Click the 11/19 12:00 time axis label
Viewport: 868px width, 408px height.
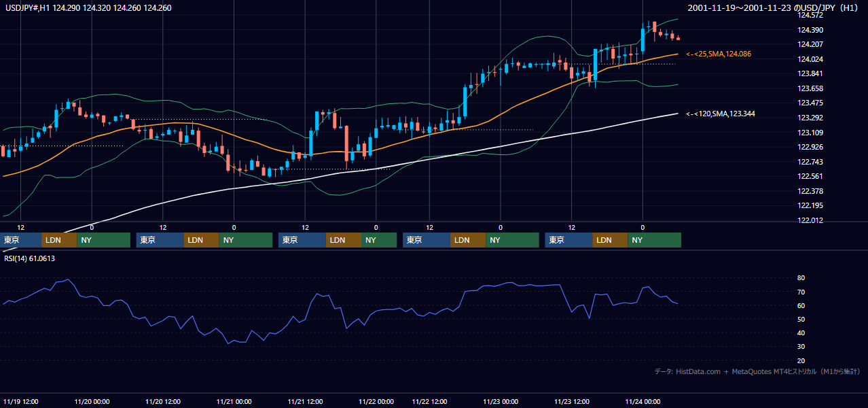[x=21, y=401]
